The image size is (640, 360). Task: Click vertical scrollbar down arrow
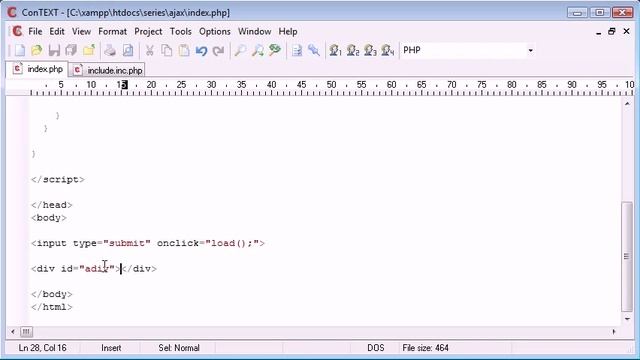(627, 319)
